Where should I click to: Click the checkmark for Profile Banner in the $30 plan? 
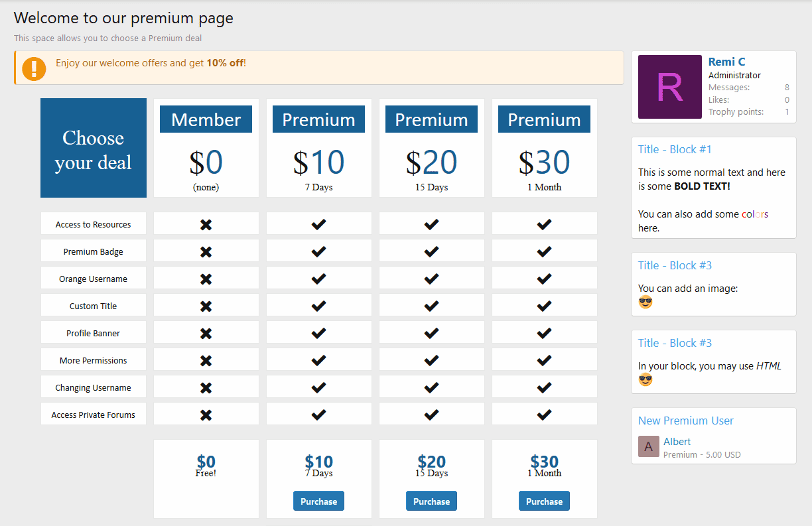(x=544, y=332)
